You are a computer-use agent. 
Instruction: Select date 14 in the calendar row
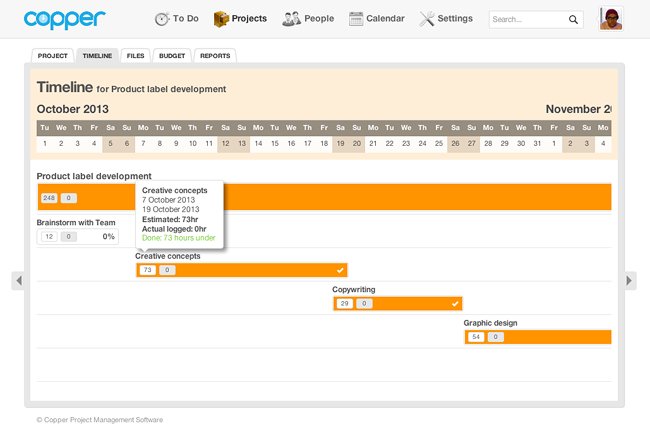(x=258, y=143)
